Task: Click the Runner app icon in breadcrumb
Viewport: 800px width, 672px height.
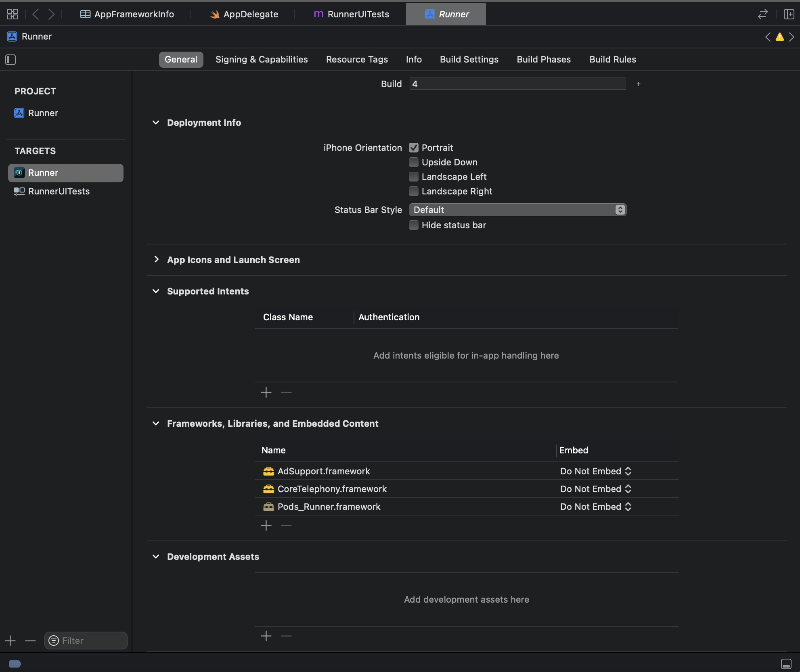Action: [11, 36]
